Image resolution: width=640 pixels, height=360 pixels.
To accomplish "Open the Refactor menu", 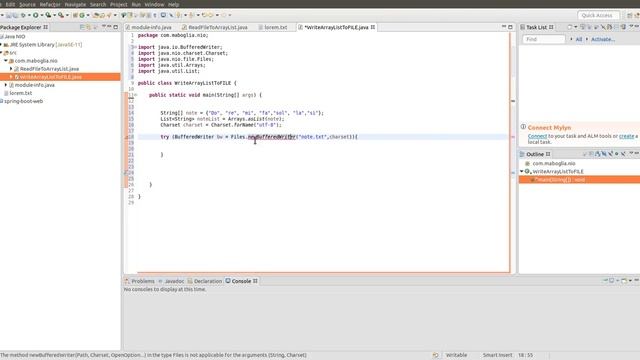I will click(50, 4).
